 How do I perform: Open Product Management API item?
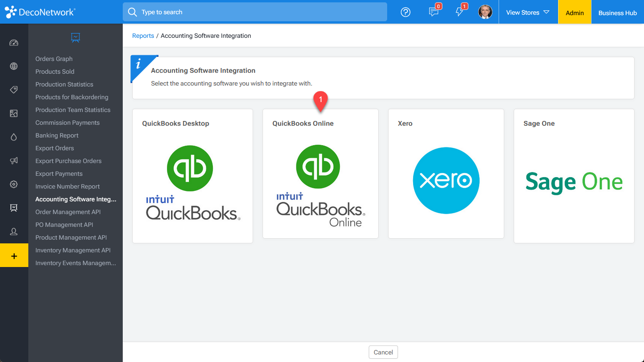pos(71,237)
